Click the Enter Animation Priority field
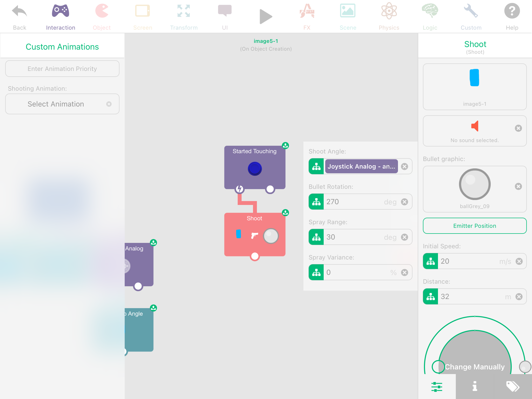532x399 pixels. tap(62, 69)
